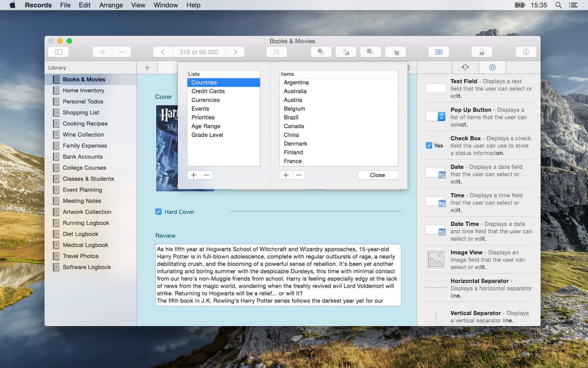The width and height of the screenshot is (588, 368).
Task: Click the search magnifier toolbar button
Action: (x=276, y=52)
